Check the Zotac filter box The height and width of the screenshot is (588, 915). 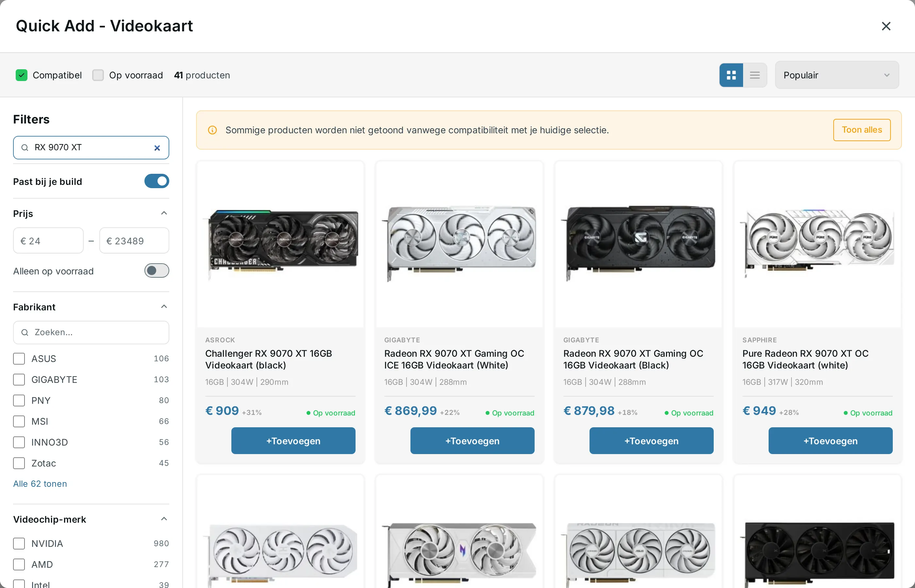coord(19,463)
